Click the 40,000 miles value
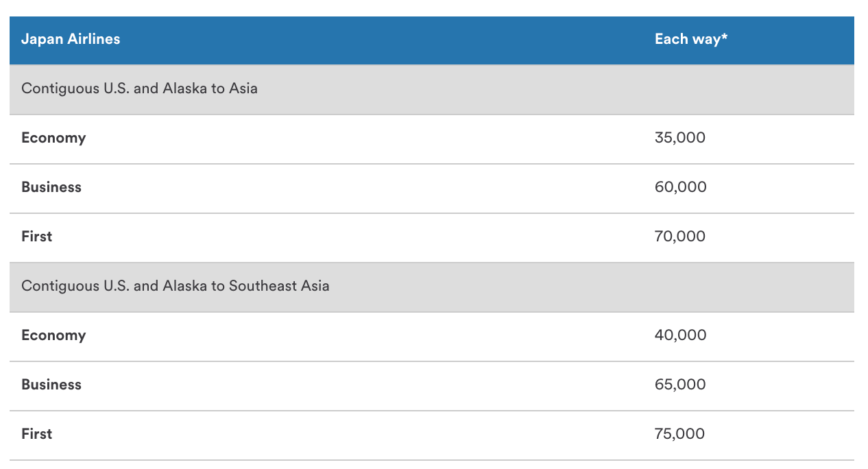This screenshot has height=469, width=868. pyautogui.click(x=681, y=335)
